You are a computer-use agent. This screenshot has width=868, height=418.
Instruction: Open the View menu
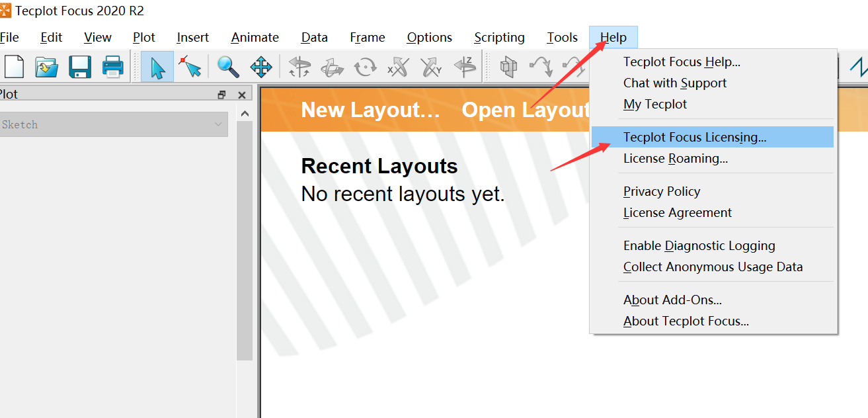[98, 38]
